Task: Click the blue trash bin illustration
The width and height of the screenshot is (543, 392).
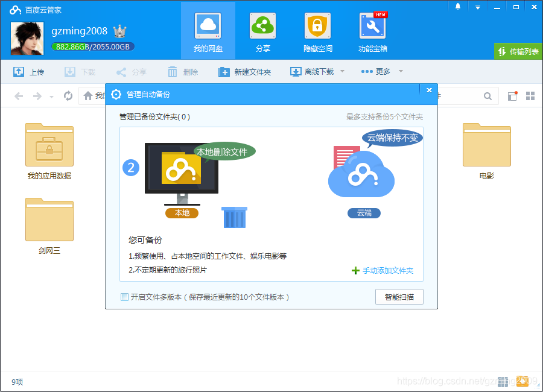Action: click(235, 217)
